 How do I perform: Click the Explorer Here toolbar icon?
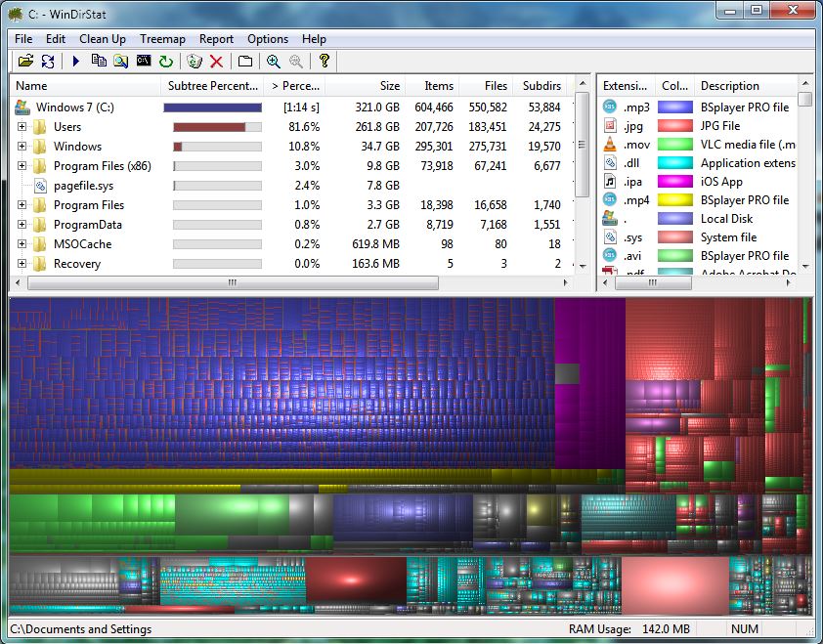click(121, 62)
